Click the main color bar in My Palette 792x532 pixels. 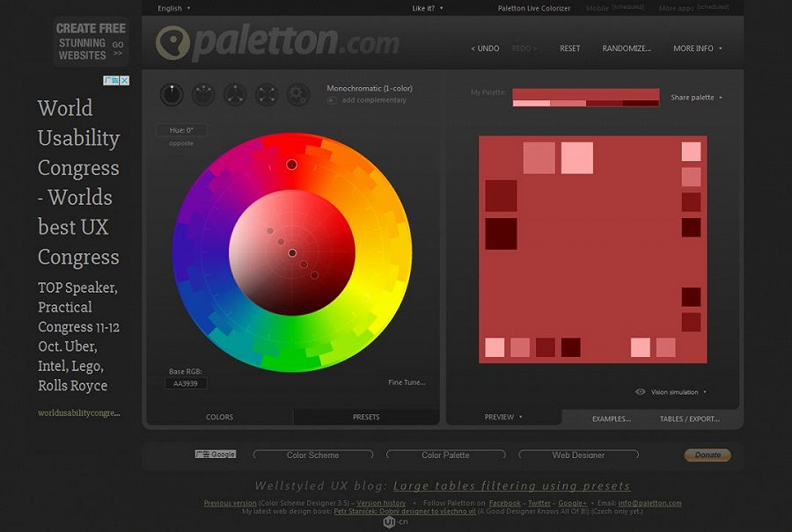pyautogui.click(x=586, y=94)
